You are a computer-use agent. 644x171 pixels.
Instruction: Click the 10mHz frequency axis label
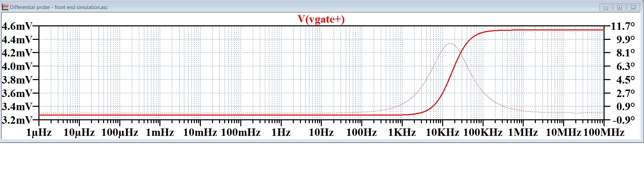click(200, 132)
